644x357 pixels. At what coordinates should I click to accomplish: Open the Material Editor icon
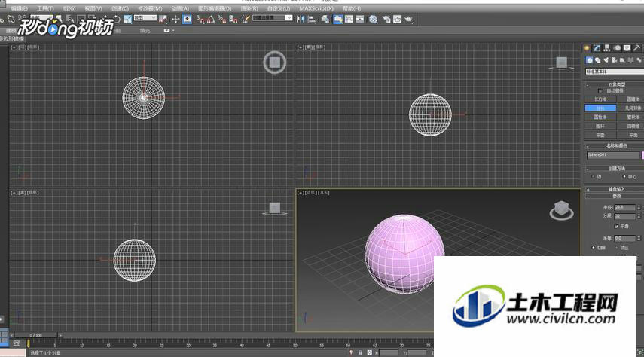click(373, 19)
